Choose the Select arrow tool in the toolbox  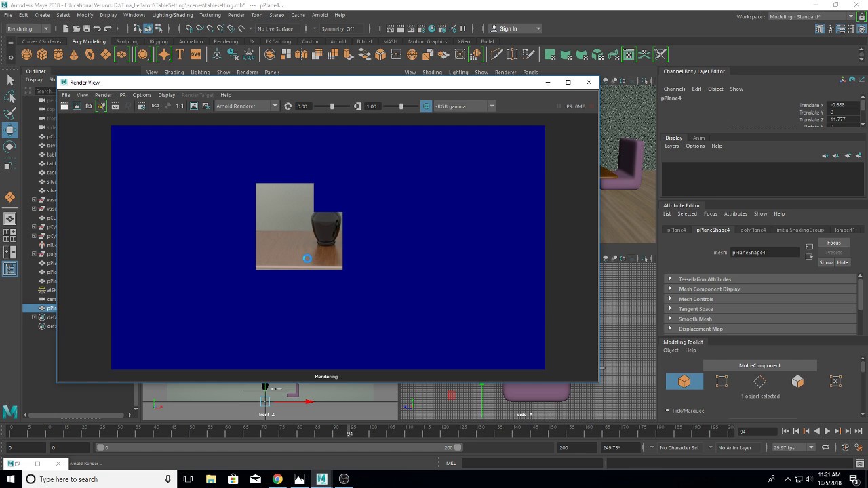(10, 80)
